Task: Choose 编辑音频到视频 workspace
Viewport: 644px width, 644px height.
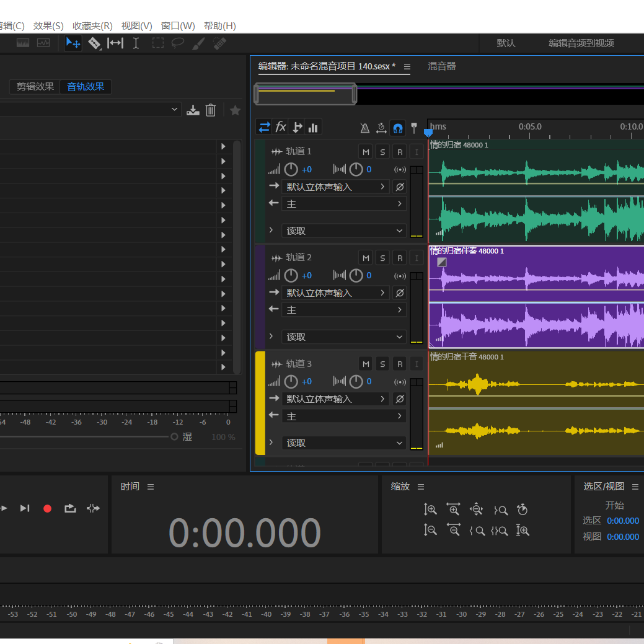Action: [x=581, y=43]
